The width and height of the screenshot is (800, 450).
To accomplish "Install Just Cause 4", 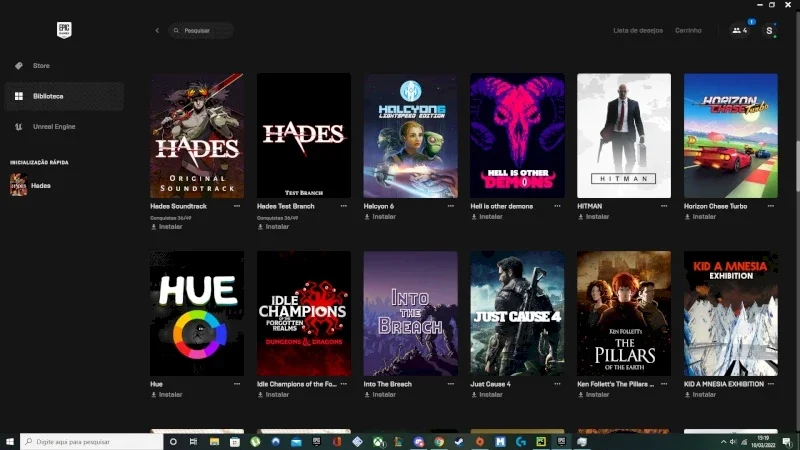I will pos(487,394).
